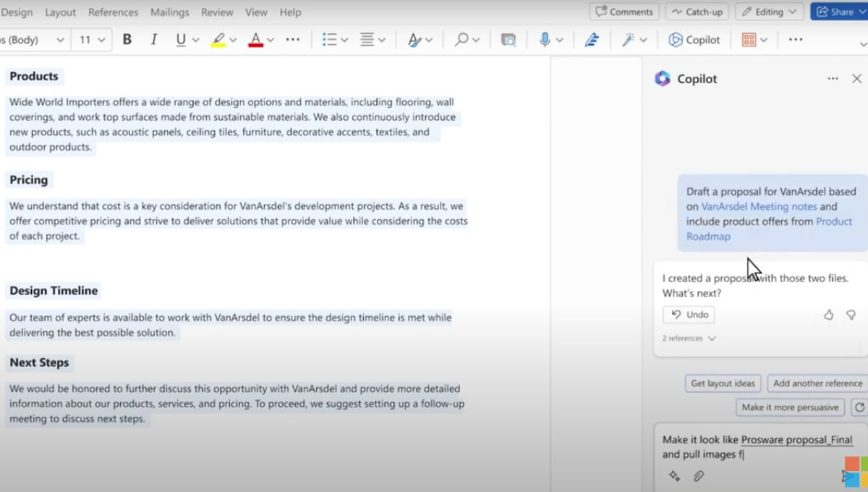Open Copilot pane more options ellipsis
Screen dimensions: 868x492
point(833,79)
